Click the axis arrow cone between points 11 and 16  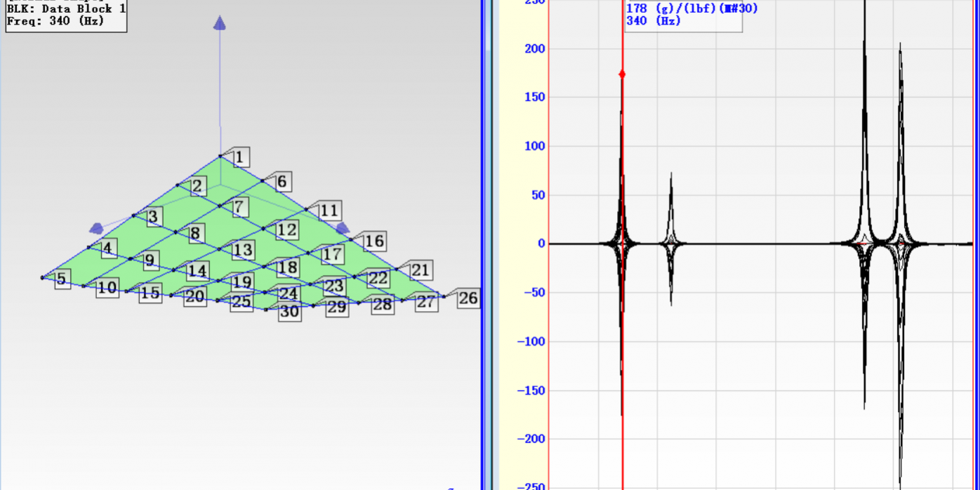coord(343,229)
